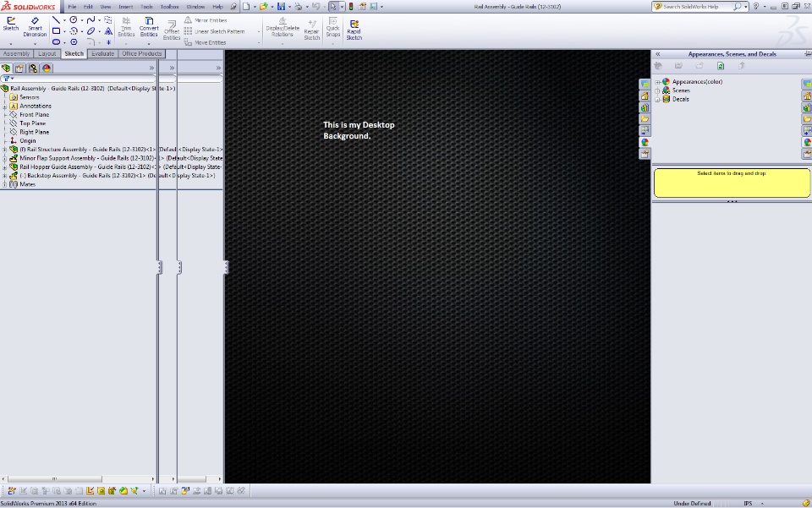The width and height of the screenshot is (812, 508).
Task: Select the sketch Text tool
Action: [108, 31]
